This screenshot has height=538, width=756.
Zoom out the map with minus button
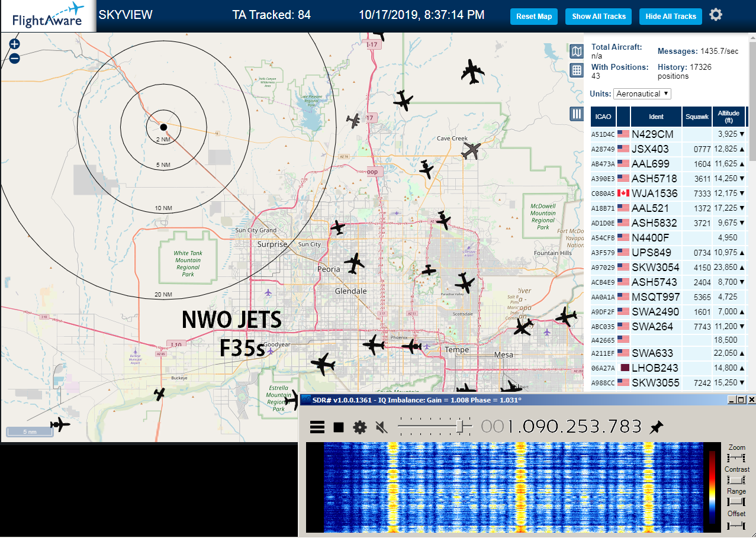click(15, 59)
